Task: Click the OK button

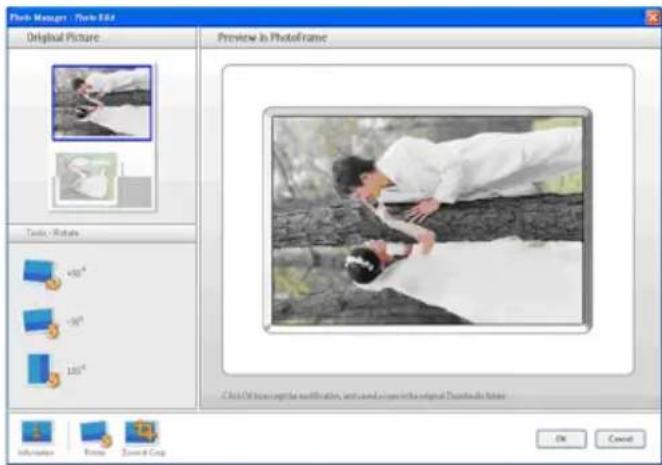Action: coord(561,439)
